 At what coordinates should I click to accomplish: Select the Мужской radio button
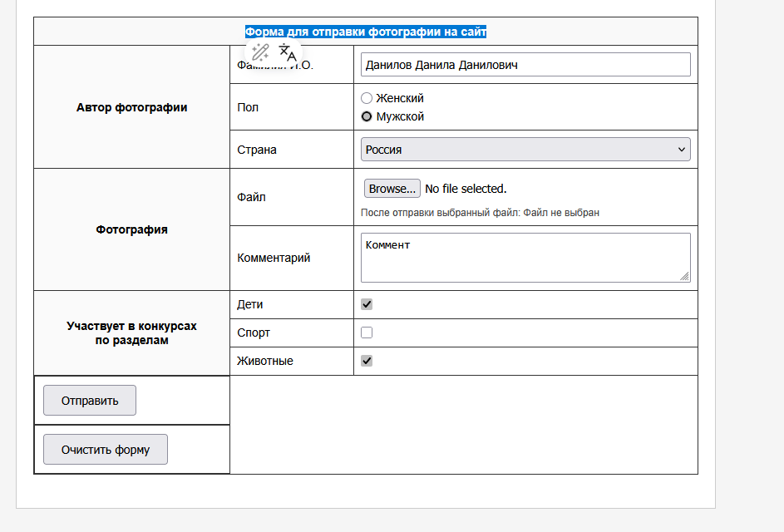tap(367, 116)
